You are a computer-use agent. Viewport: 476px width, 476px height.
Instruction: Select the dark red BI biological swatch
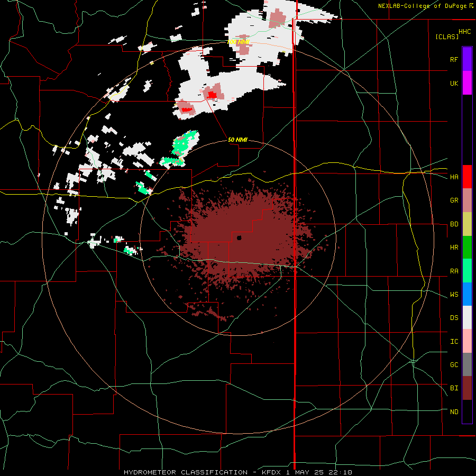[467, 388]
